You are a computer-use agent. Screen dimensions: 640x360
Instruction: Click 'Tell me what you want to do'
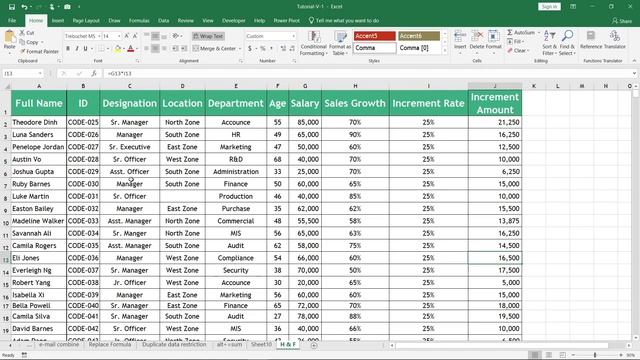tap(344, 20)
